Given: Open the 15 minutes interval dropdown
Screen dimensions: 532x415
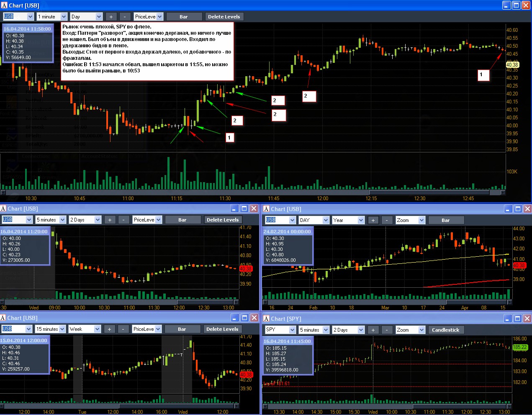Looking at the screenshot, I should 50,329.
